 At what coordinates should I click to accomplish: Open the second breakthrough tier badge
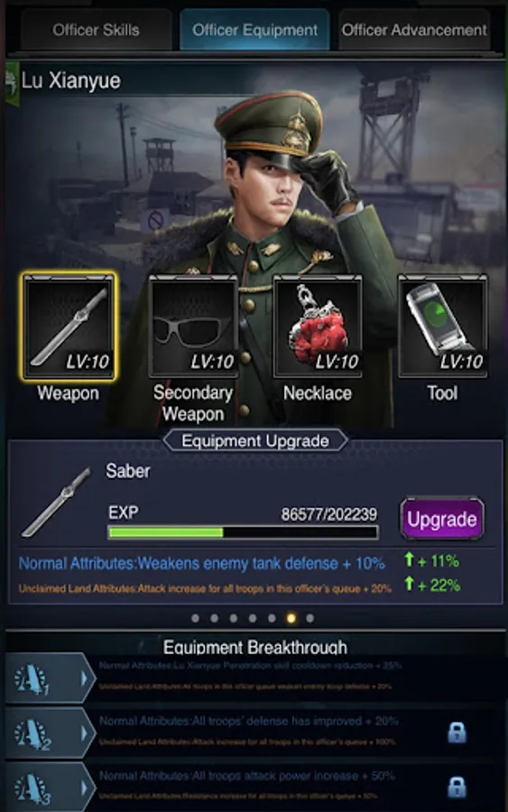pyautogui.click(x=32, y=734)
